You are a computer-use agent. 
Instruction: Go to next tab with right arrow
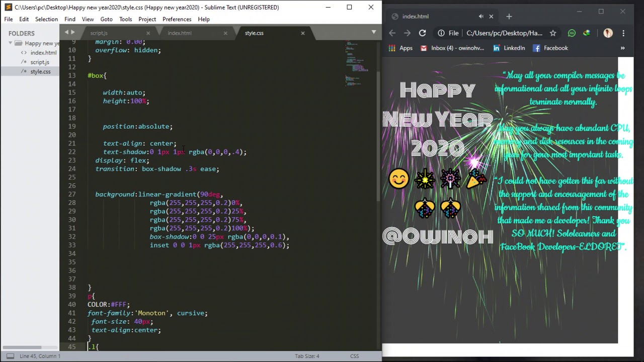coord(73,33)
